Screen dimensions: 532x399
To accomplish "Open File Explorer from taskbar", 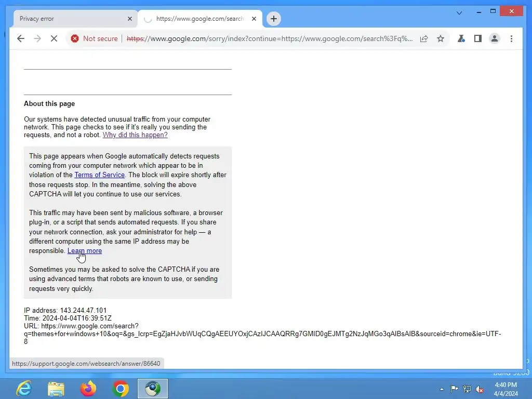I will (x=56, y=389).
